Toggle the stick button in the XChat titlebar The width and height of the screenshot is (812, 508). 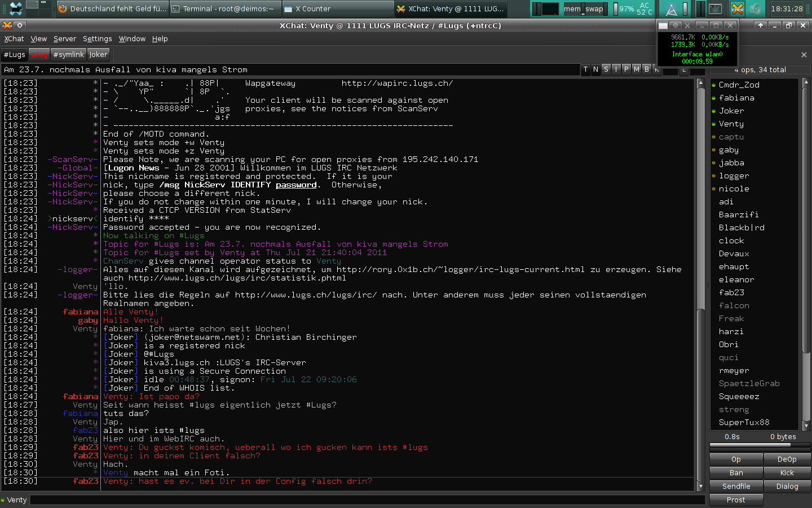click(20, 25)
